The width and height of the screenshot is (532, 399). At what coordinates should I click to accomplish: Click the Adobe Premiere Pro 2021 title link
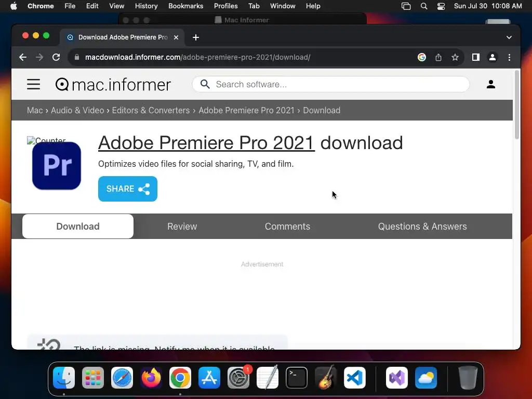tap(206, 142)
